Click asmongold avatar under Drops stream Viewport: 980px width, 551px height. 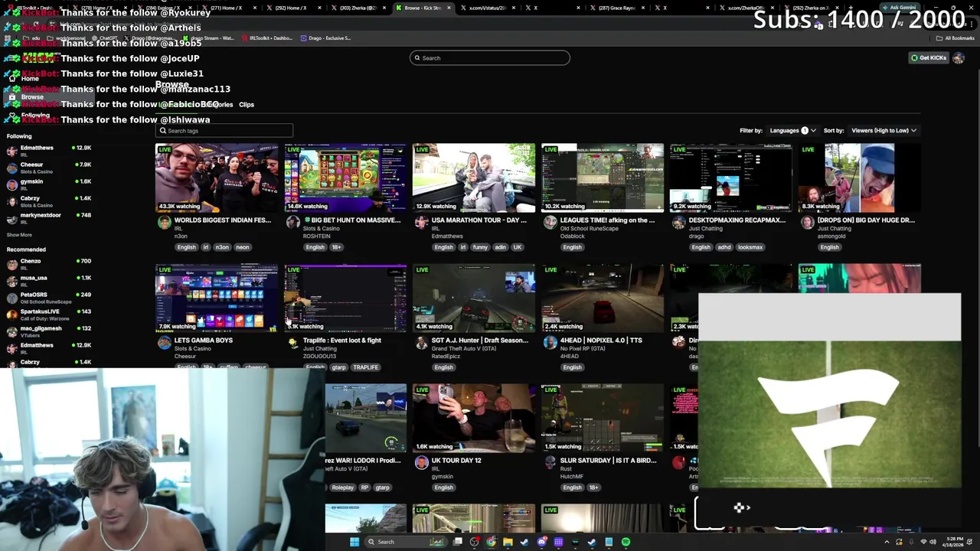(808, 223)
